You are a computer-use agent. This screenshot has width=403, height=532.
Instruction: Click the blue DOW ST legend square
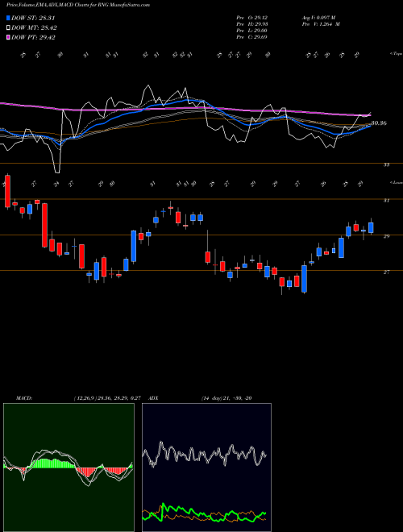[x=8, y=18]
